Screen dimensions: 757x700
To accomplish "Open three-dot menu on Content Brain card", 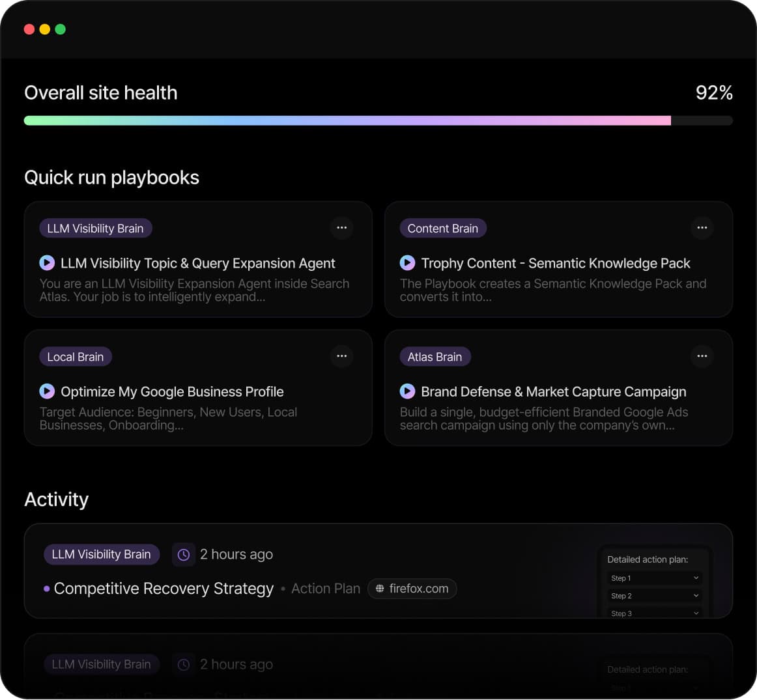I will pyautogui.click(x=702, y=228).
